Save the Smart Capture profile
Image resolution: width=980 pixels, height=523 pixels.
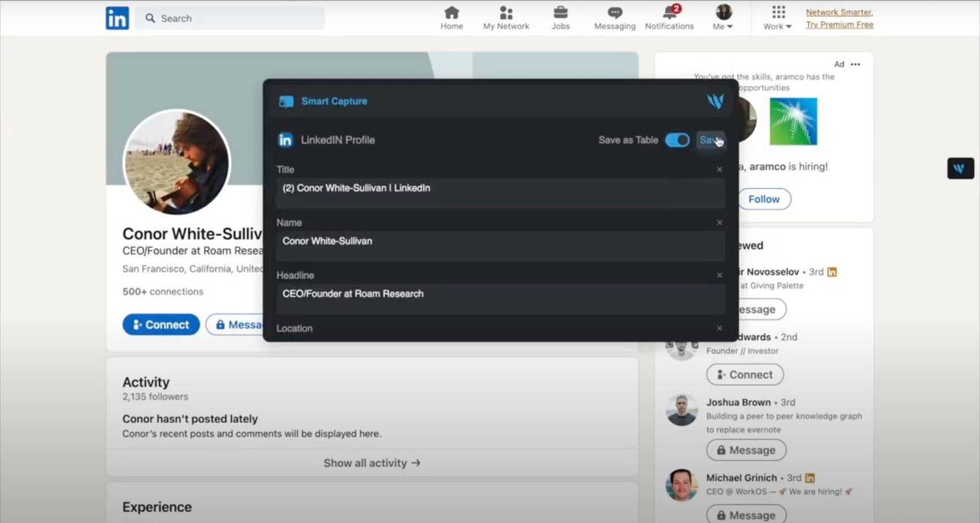click(x=711, y=140)
